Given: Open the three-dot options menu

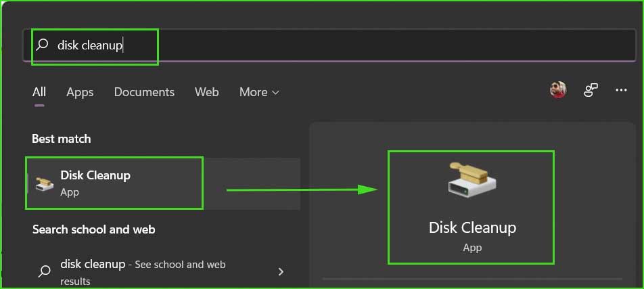Looking at the screenshot, I should point(622,90).
